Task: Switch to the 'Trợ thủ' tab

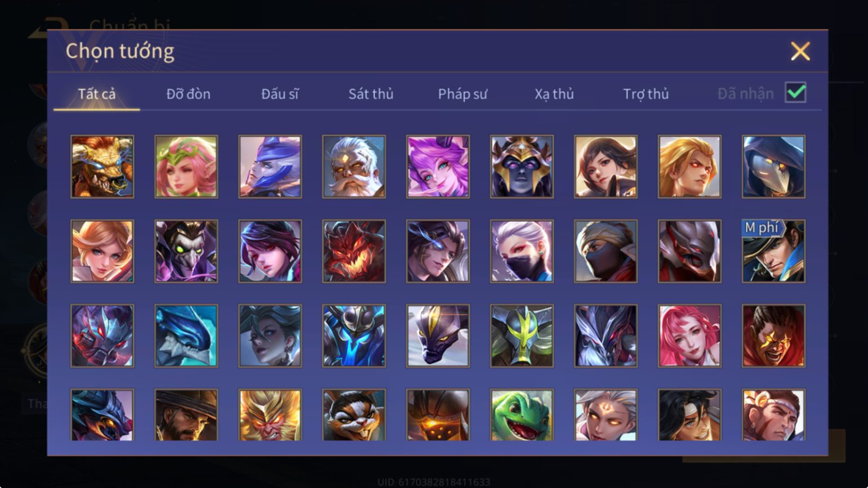Action: (x=646, y=94)
